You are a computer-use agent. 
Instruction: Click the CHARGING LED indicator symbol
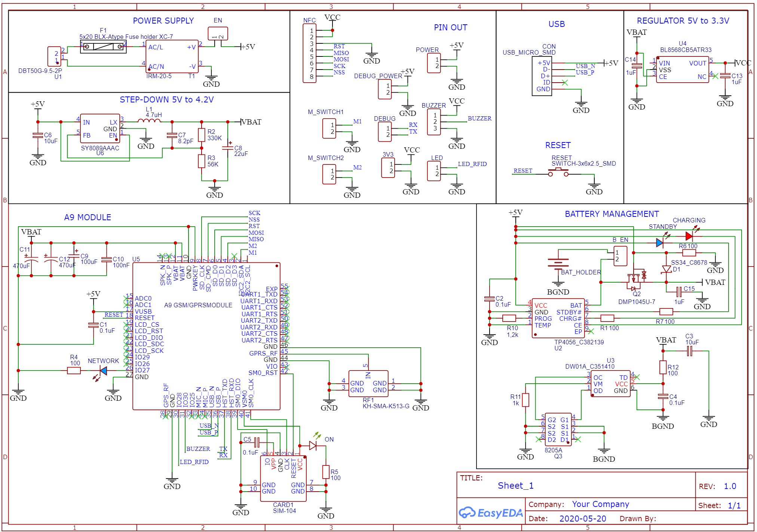point(688,236)
